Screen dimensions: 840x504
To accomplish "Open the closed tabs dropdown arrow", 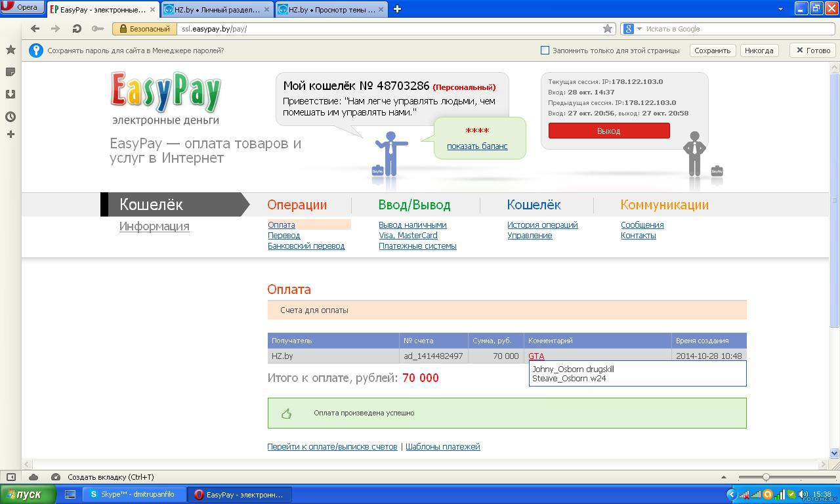I will (x=780, y=9).
